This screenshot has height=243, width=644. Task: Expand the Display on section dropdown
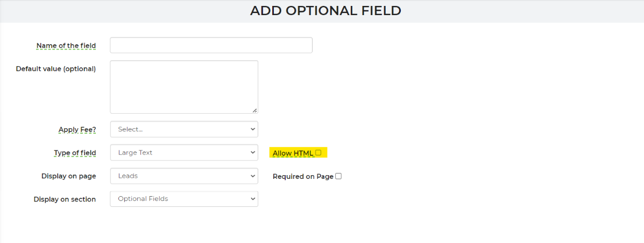[x=184, y=199]
